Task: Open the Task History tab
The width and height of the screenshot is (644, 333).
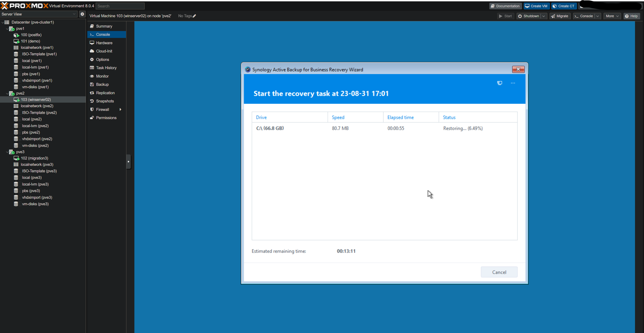Action: [106, 68]
